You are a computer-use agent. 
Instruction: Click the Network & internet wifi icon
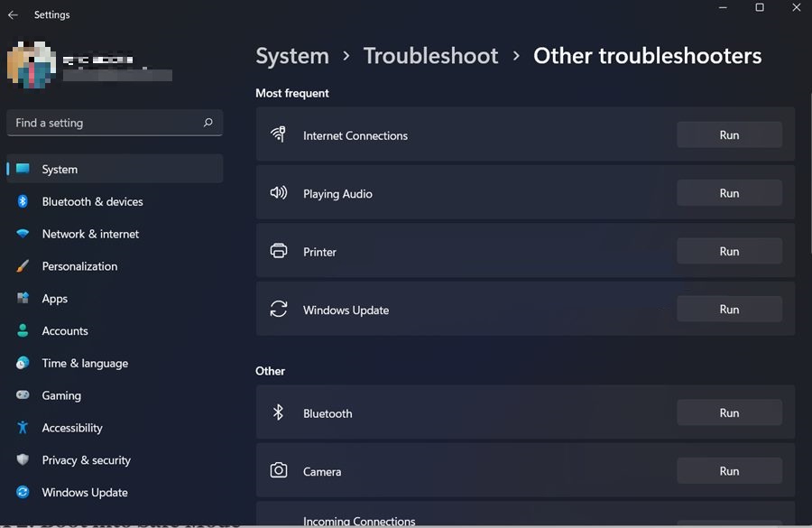23,234
